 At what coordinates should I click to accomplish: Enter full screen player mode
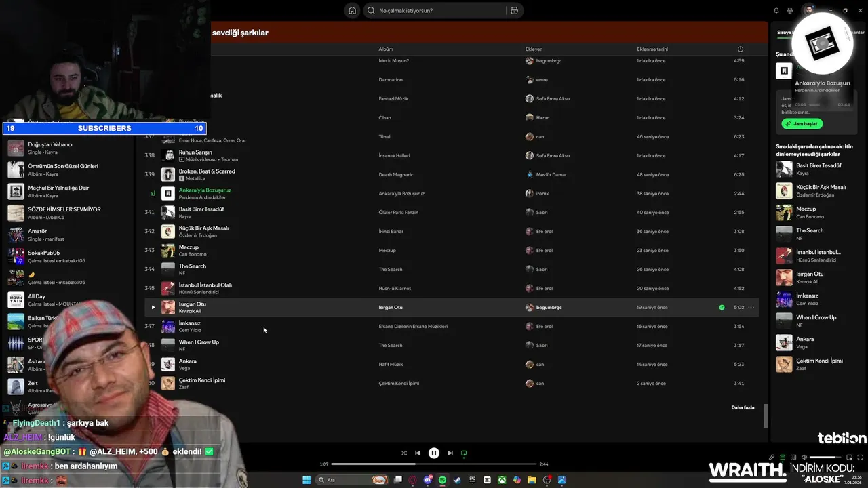tap(859, 457)
